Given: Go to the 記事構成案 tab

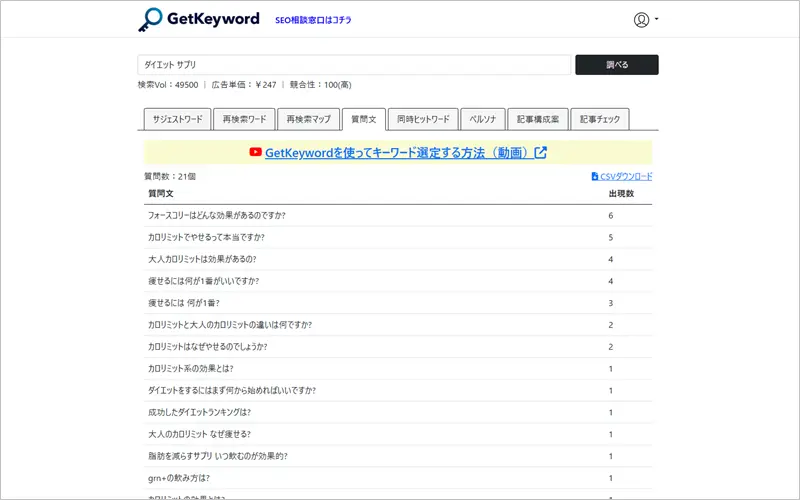Looking at the screenshot, I should (537, 119).
